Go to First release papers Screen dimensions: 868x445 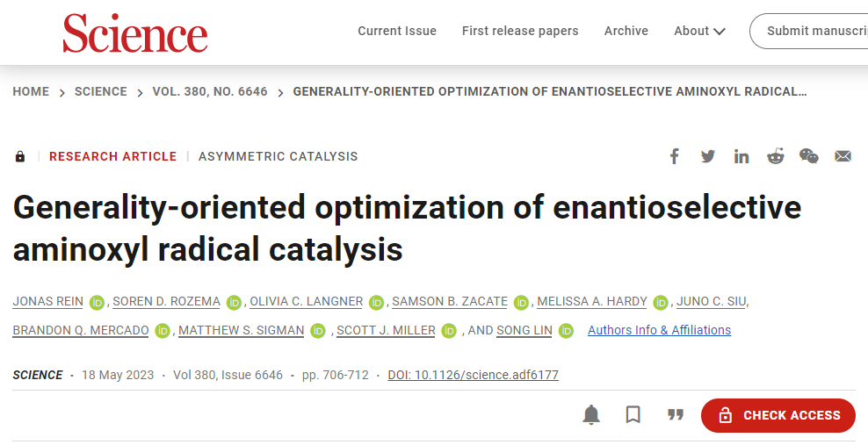(x=520, y=31)
